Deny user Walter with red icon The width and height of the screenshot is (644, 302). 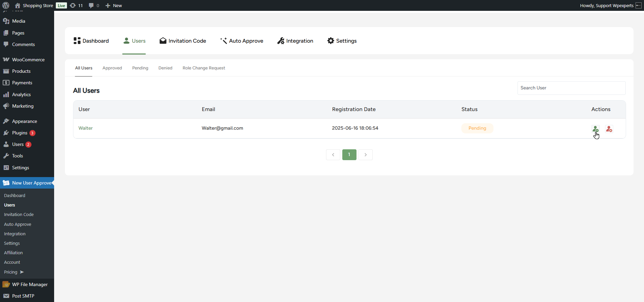(609, 129)
